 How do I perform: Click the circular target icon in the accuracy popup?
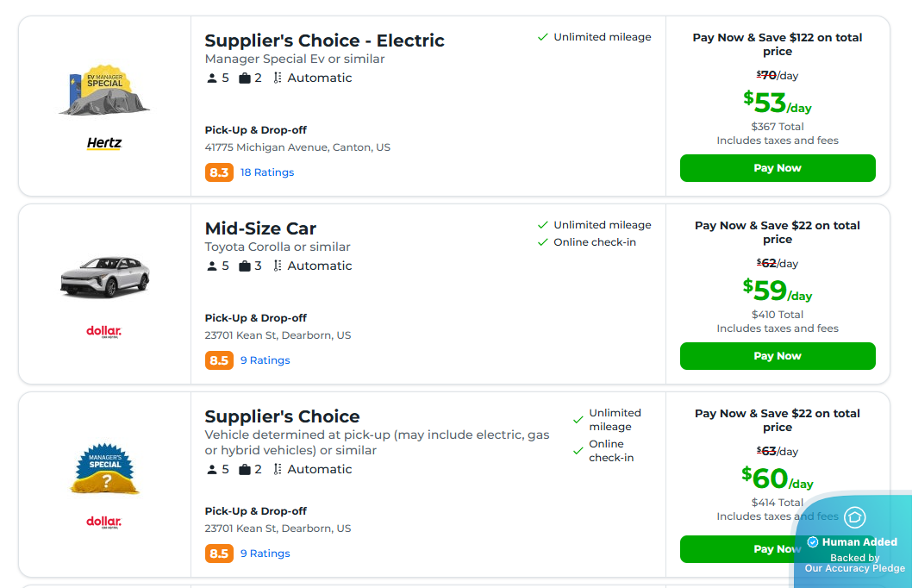(x=854, y=517)
